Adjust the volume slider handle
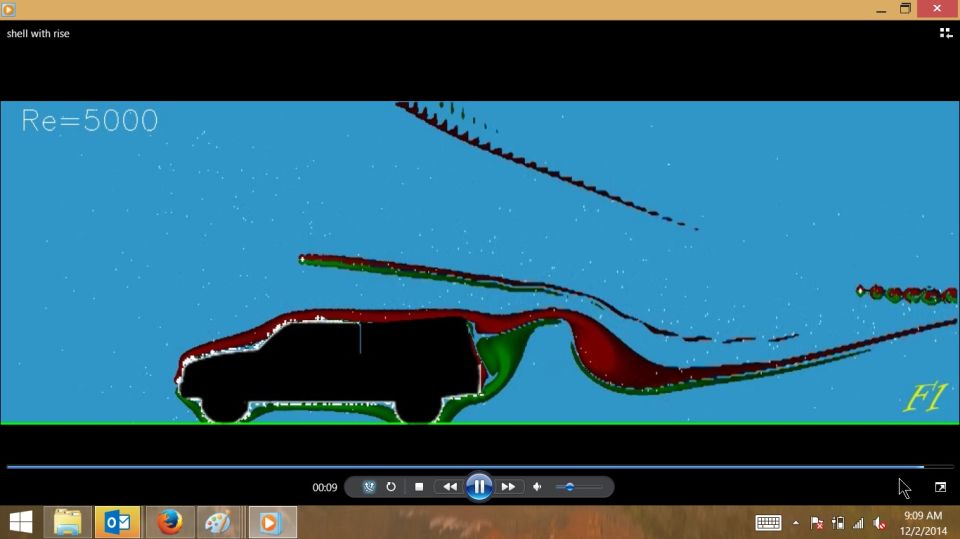This screenshot has width=960, height=539. (x=569, y=487)
